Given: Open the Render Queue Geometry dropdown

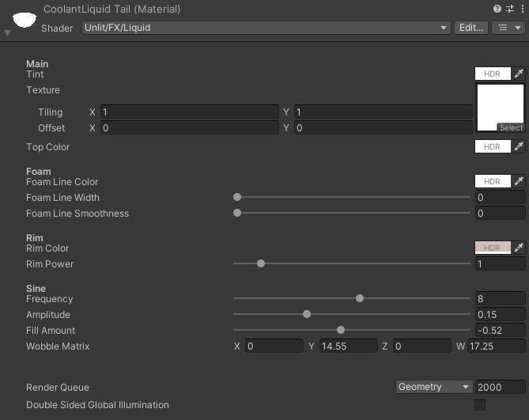Looking at the screenshot, I should [433, 387].
